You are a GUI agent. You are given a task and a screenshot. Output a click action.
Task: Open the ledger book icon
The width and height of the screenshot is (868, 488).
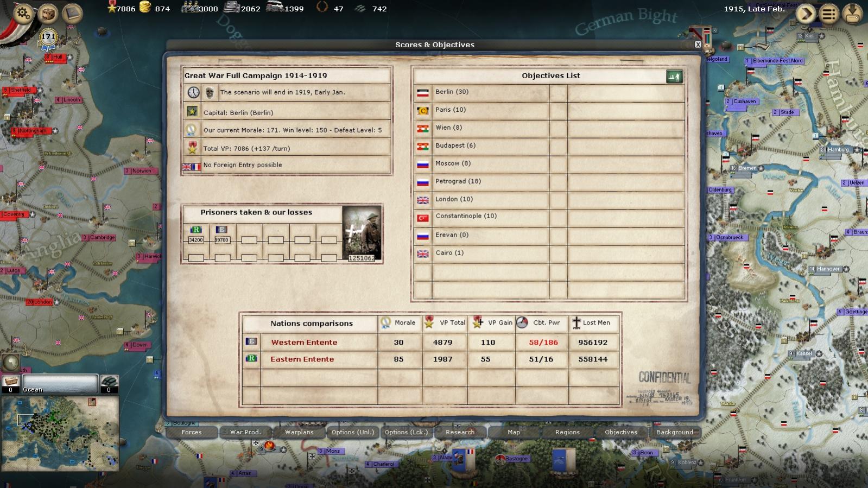[72, 13]
